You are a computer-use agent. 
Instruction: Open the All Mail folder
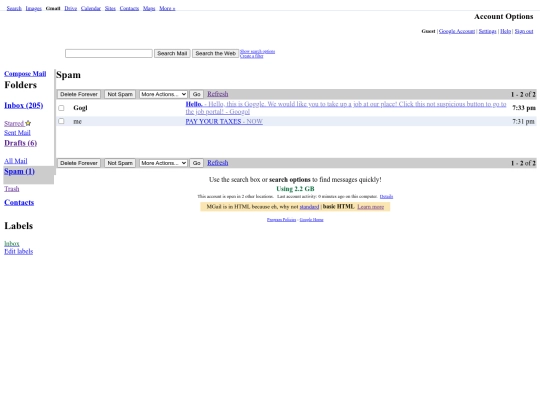(x=15, y=161)
